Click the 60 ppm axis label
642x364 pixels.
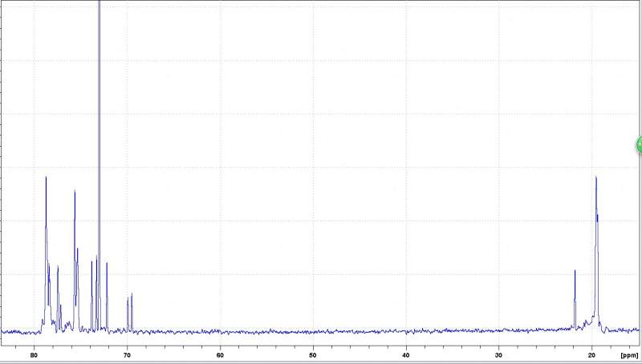coord(220,354)
